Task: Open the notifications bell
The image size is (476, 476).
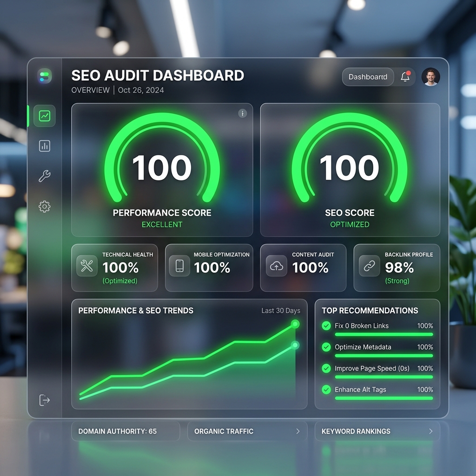Action: [x=405, y=77]
